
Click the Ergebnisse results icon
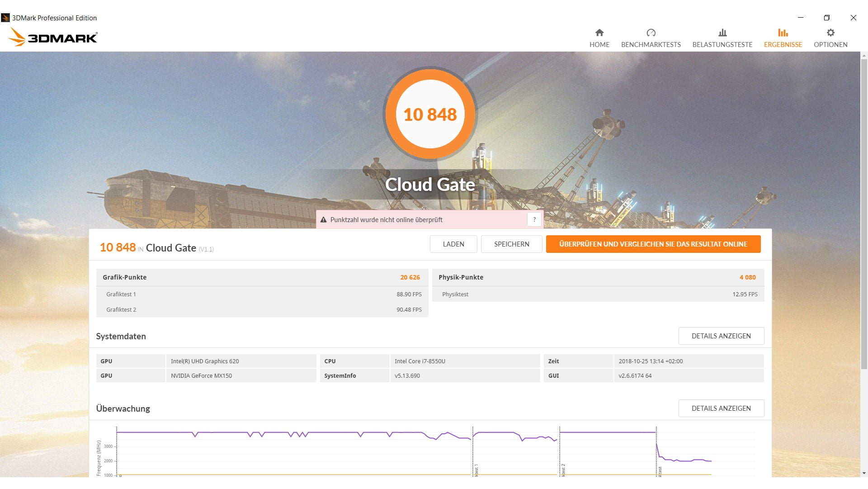[x=783, y=33]
